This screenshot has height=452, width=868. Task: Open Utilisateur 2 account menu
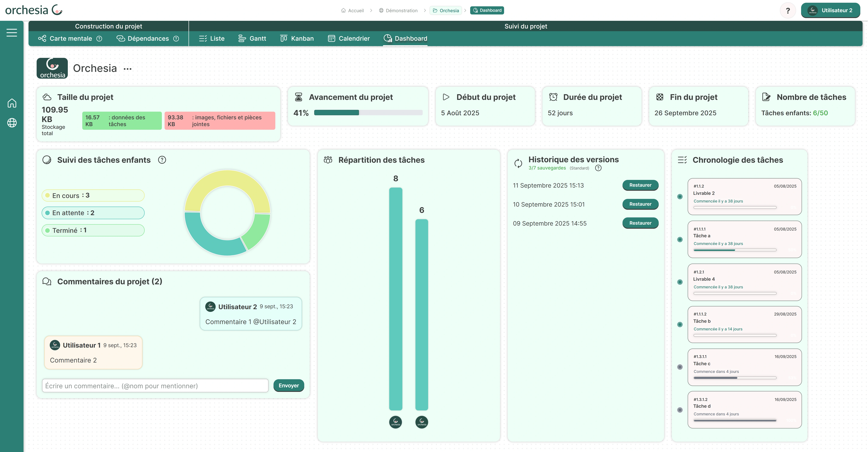(x=830, y=10)
